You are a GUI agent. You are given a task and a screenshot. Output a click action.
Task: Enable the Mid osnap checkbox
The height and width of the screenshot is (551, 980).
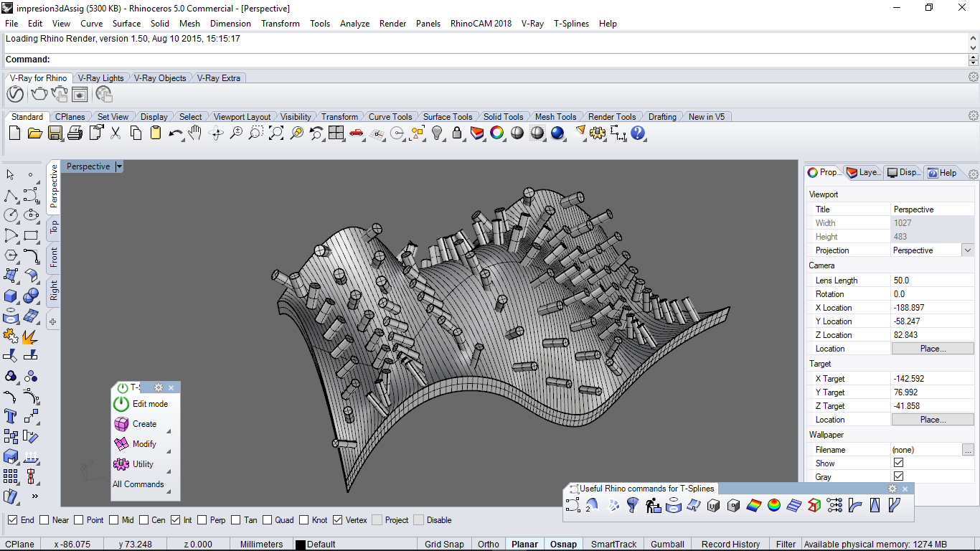pyautogui.click(x=114, y=520)
